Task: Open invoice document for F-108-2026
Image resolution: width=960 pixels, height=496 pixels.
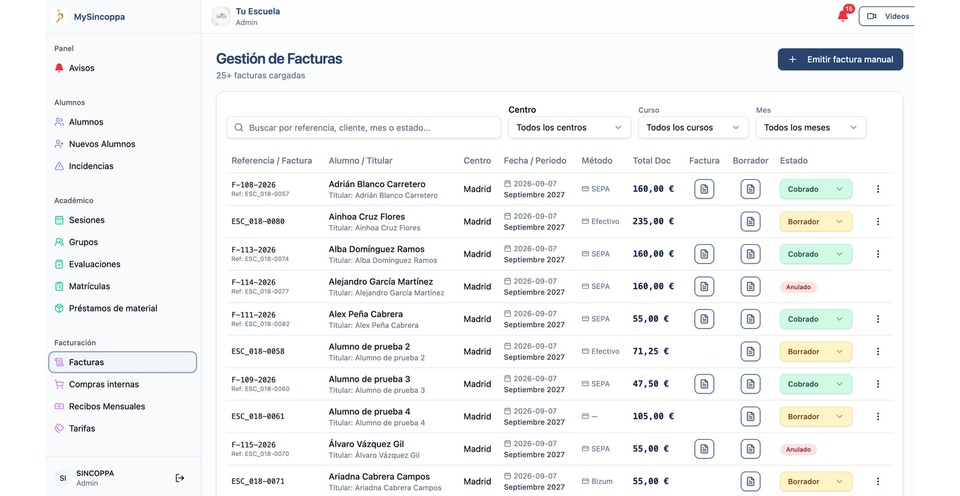Action: (x=704, y=189)
